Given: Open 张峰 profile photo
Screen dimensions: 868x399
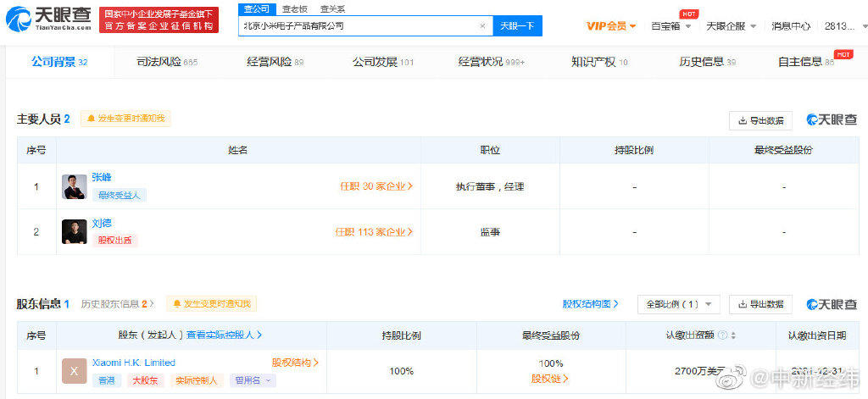Looking at the screenshot, I should (x=75, y=186).
